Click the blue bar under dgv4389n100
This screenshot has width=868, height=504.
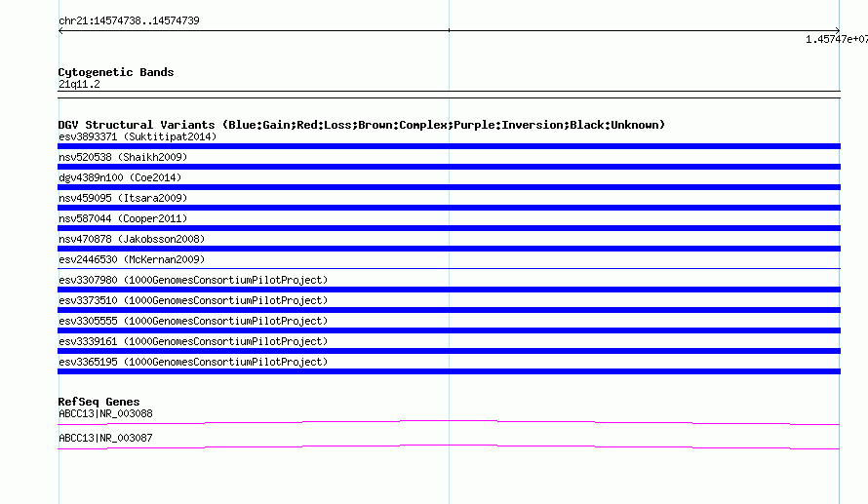[x=449, y=187]
